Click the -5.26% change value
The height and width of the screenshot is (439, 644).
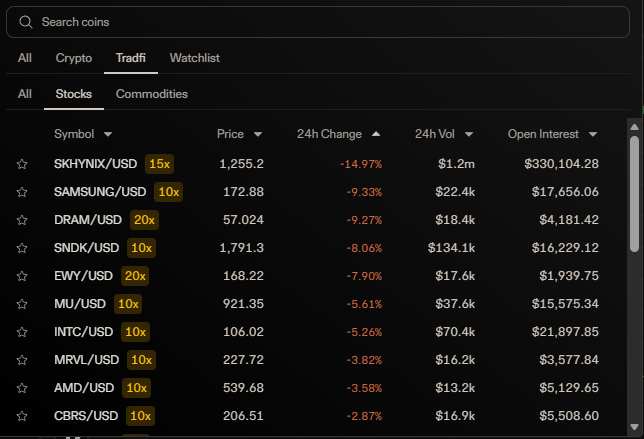pyautogui.click(x=364, y=332)
